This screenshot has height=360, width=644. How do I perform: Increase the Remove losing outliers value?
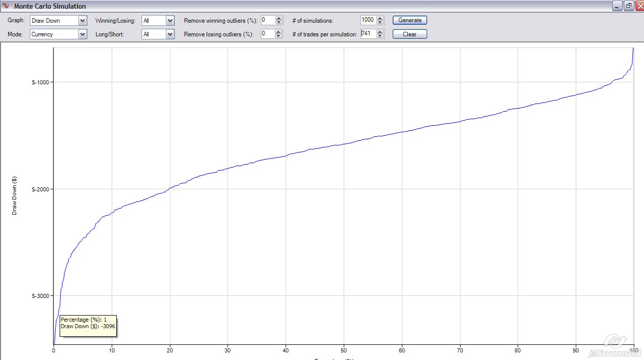point(279,32)
